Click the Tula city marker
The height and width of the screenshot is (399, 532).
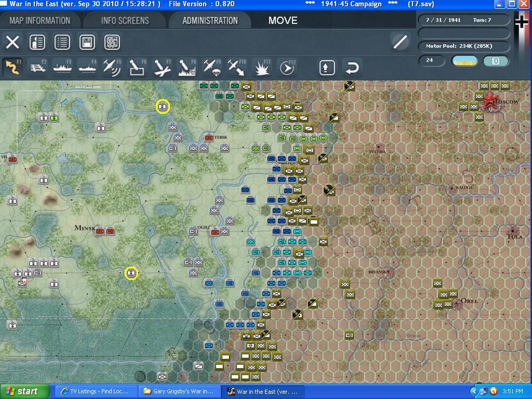click(513, 230)
